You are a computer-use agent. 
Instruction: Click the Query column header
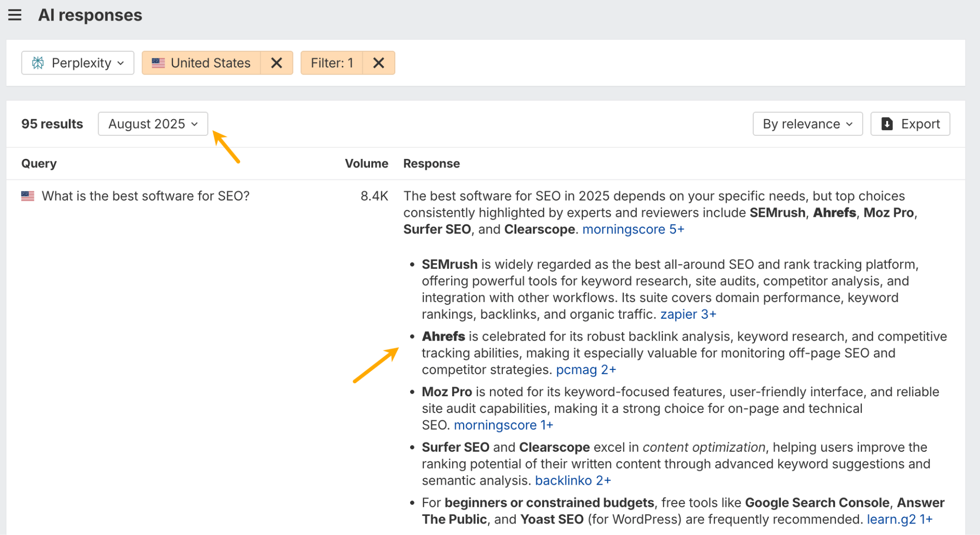tap(39, 163)
